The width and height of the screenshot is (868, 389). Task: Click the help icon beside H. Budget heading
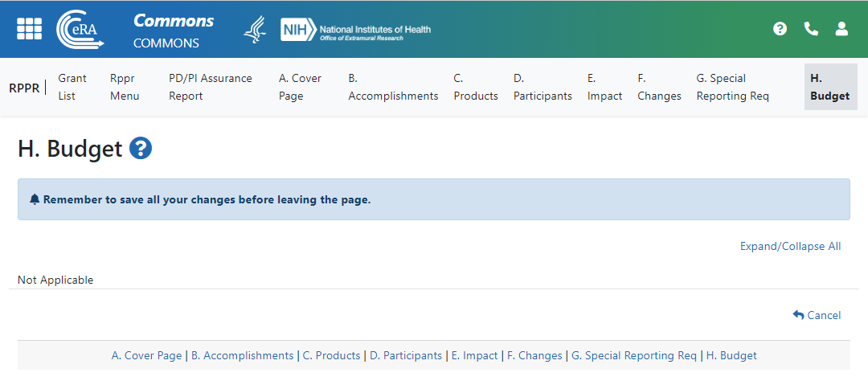coord(141,149)
